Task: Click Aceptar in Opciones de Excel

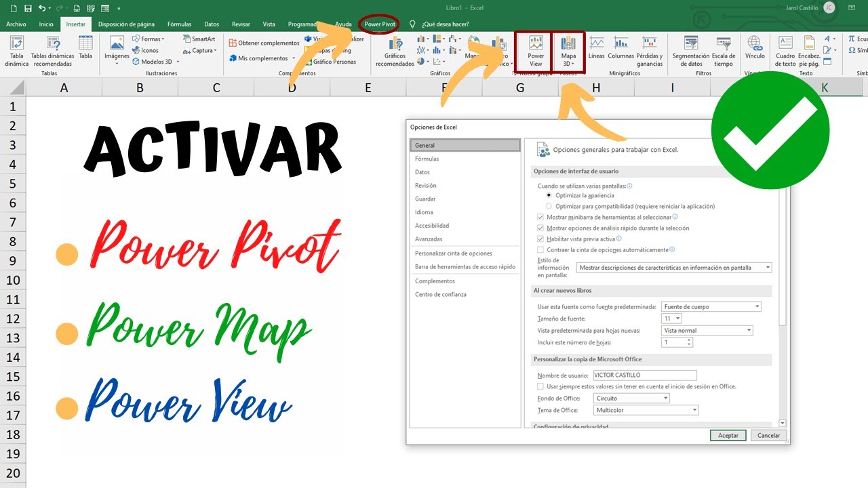Action: (728, 435)
